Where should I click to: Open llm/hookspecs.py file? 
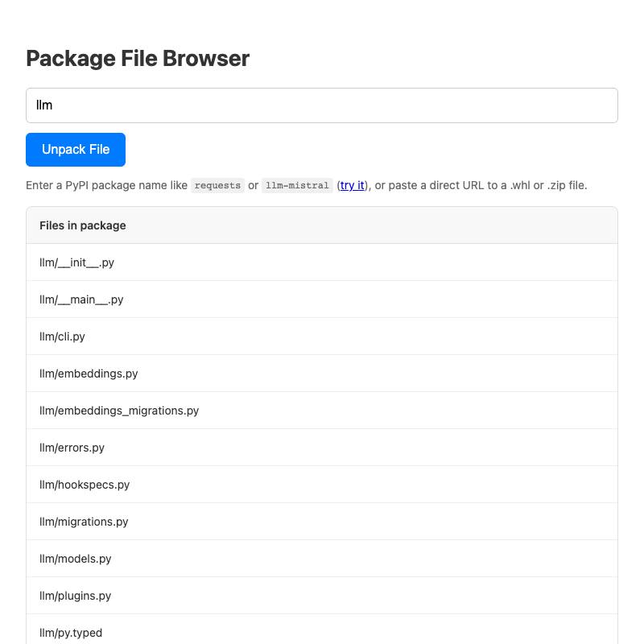click(x=85, y=485)
